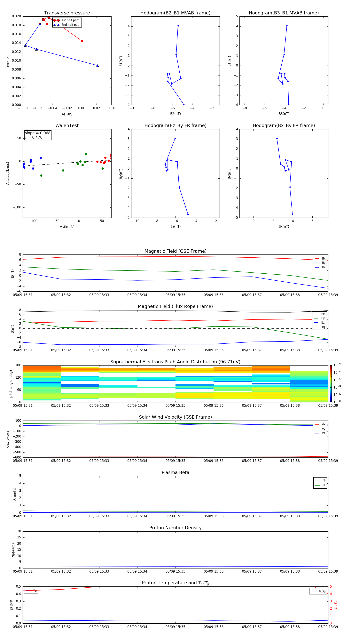Click the 'Pt(nPa)' y-axis label
The width and height of the screenshot is (351, 644).
8,61
